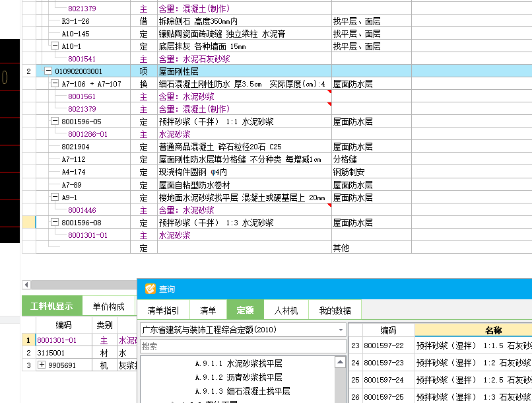The width and height of the screenshot is (532, 403).
Task: Select the 3115001 material row
Action: coord(79,353)
